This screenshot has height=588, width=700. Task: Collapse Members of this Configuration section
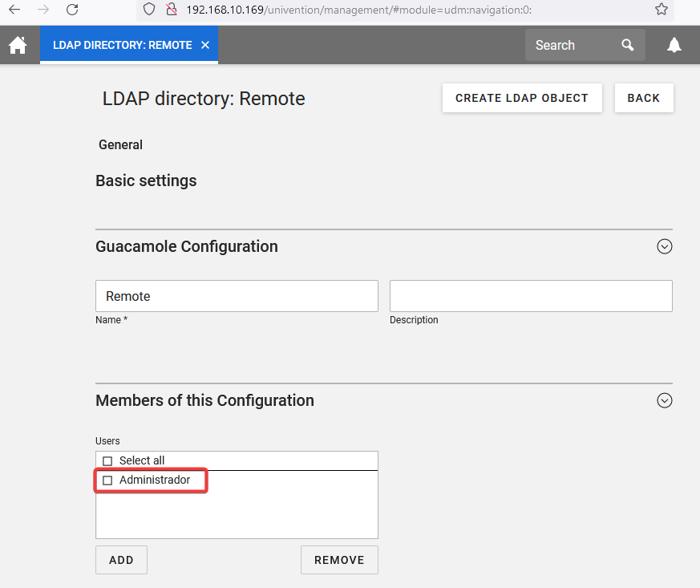click(x=664, y=401)
